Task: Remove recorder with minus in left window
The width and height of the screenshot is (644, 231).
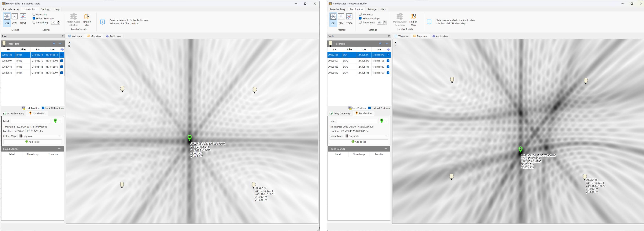Action: click(x=60, y=43)
